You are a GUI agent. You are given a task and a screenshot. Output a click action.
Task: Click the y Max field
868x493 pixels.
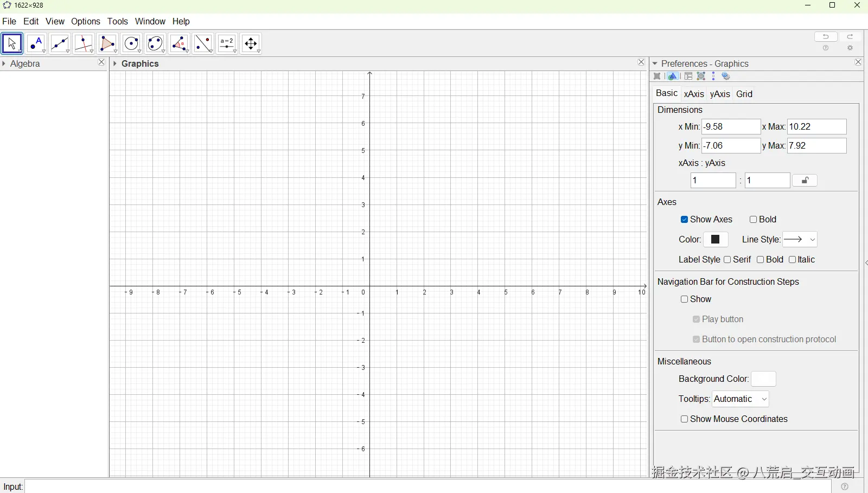point(817,146)
